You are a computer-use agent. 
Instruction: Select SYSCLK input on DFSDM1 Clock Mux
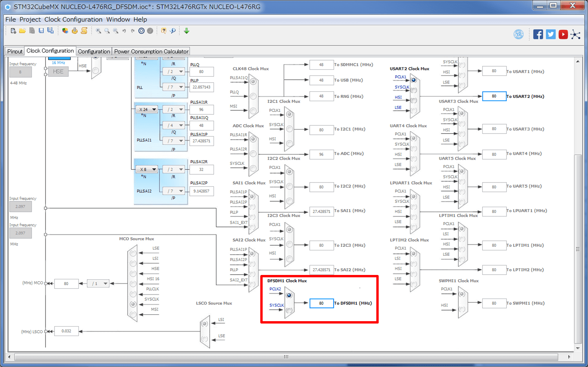pyautogui.click(x=289, y=311)
